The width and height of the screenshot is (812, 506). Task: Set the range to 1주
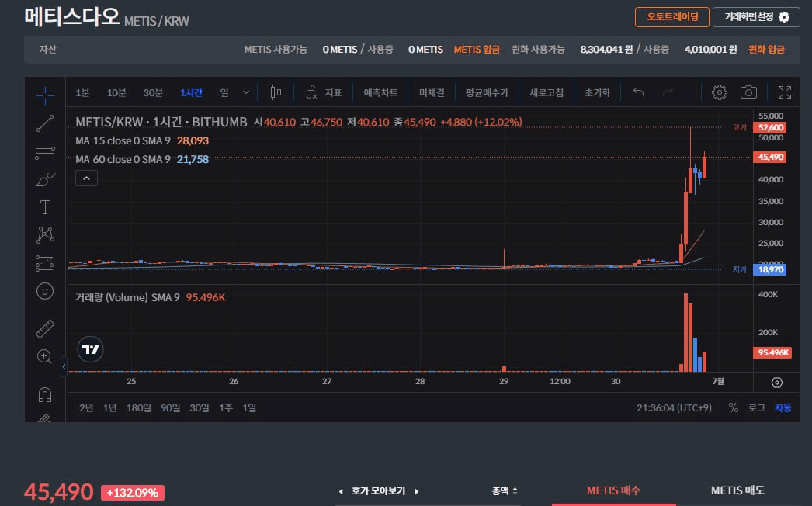(226, 407)
